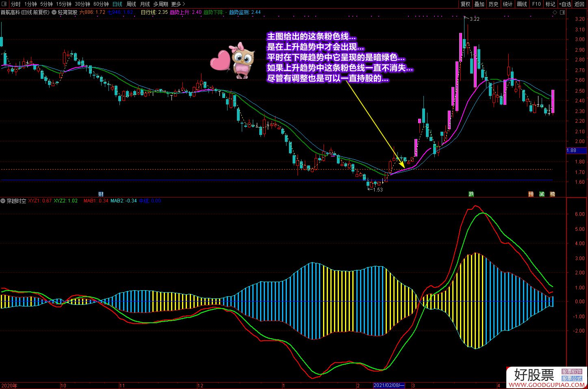The image size is (588, 389).
Task: Click the MAB2 -0.34 value
Action: click(x=124, y=201)
